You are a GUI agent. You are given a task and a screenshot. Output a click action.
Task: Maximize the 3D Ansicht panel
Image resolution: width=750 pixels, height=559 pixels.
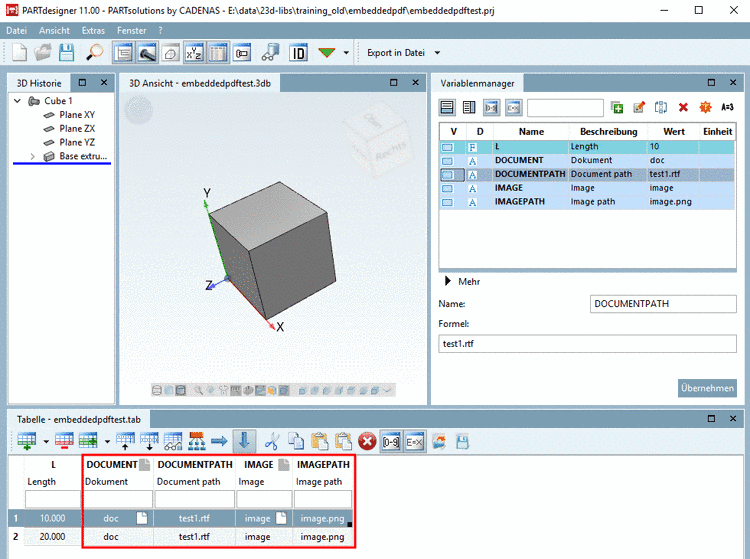tap(394, 83)
